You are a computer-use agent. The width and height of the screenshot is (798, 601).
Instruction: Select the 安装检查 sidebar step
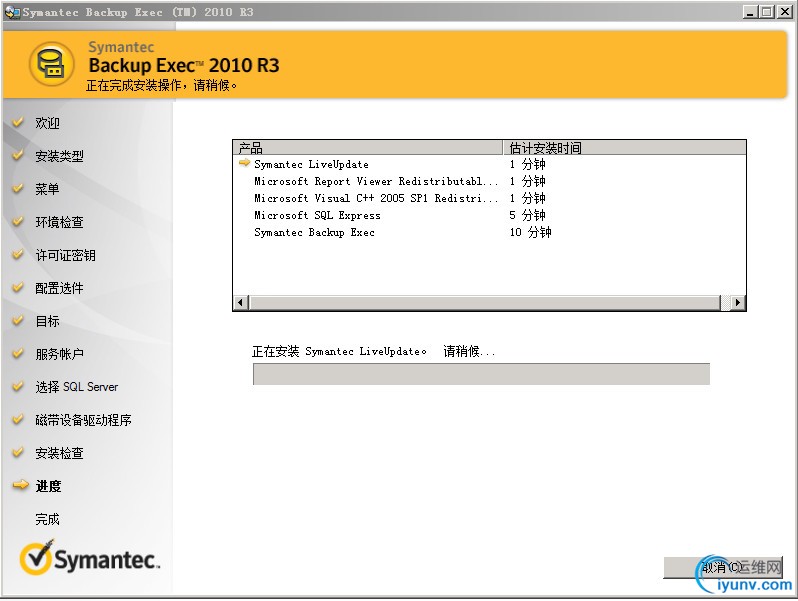[59, 453]
